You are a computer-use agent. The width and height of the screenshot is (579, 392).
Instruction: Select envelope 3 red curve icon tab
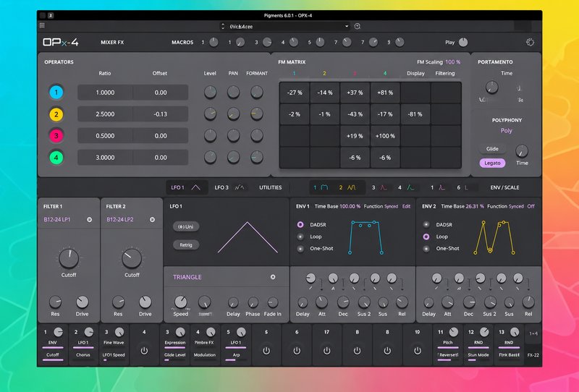coord(384,187)
